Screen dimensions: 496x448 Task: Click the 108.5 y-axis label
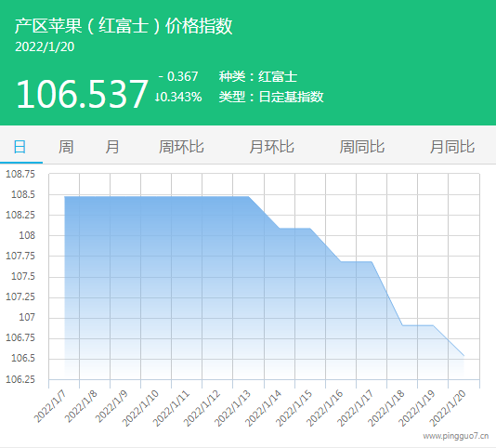pos(23,194)
